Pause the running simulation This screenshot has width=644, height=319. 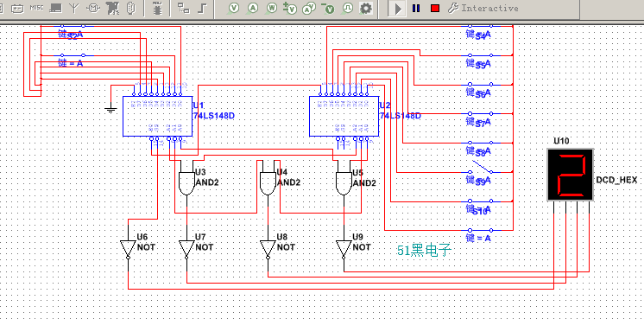tap(416, 9)
